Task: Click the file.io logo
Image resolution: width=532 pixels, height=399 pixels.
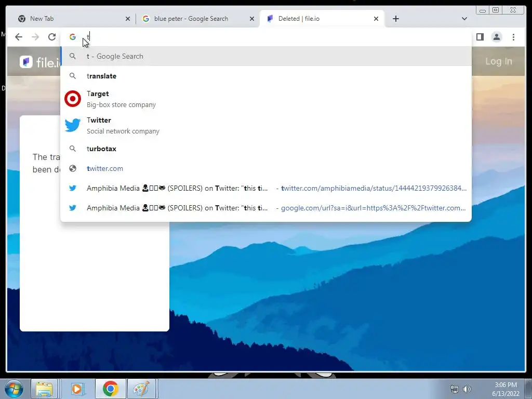Action: 40,62
